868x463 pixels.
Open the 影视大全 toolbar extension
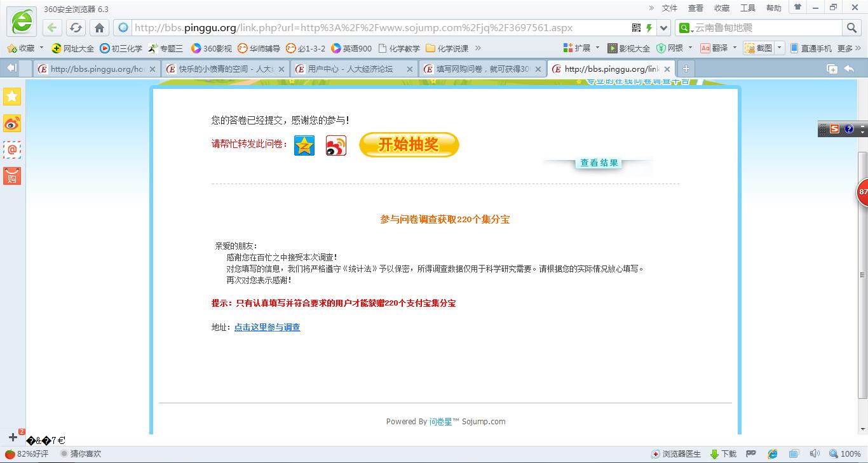(628, 48)
